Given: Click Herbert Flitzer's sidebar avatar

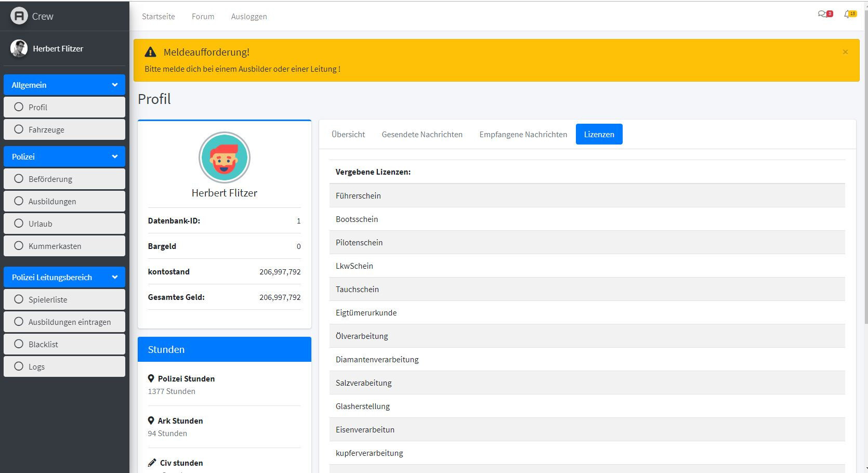Looking at the screenshot, I should click(19, 48).
